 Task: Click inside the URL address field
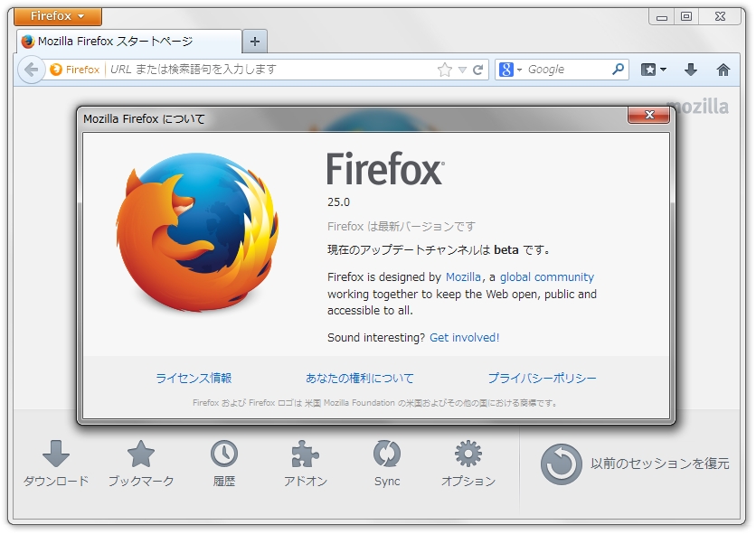[x=271, y=69]
